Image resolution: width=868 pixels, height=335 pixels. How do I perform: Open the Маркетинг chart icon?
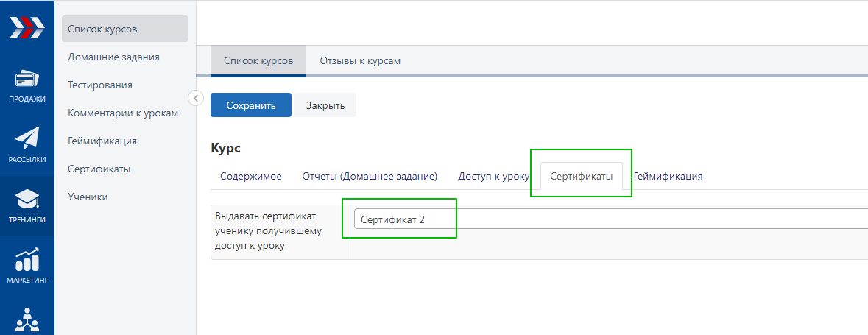27,260
